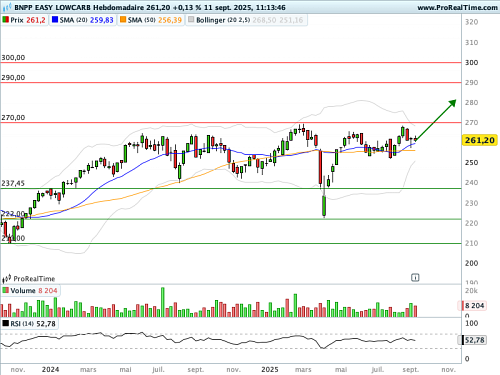Click the Volume panel legend icon

click(x=6, y=290)
